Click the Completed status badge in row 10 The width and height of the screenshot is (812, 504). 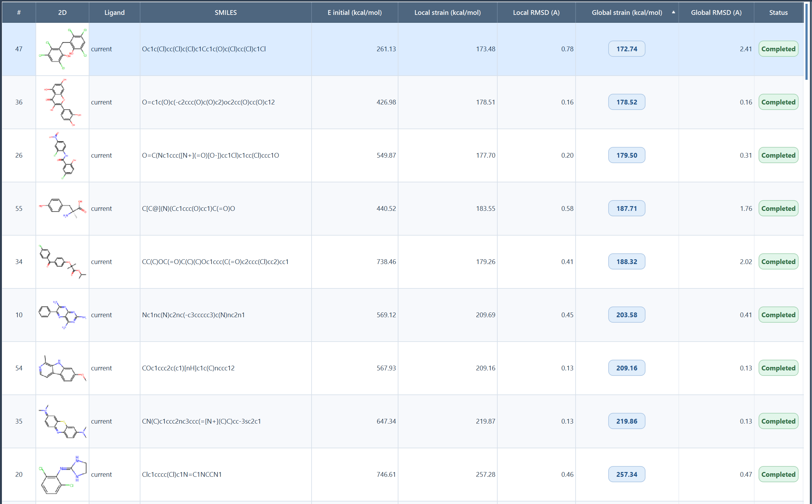(778, 315)
